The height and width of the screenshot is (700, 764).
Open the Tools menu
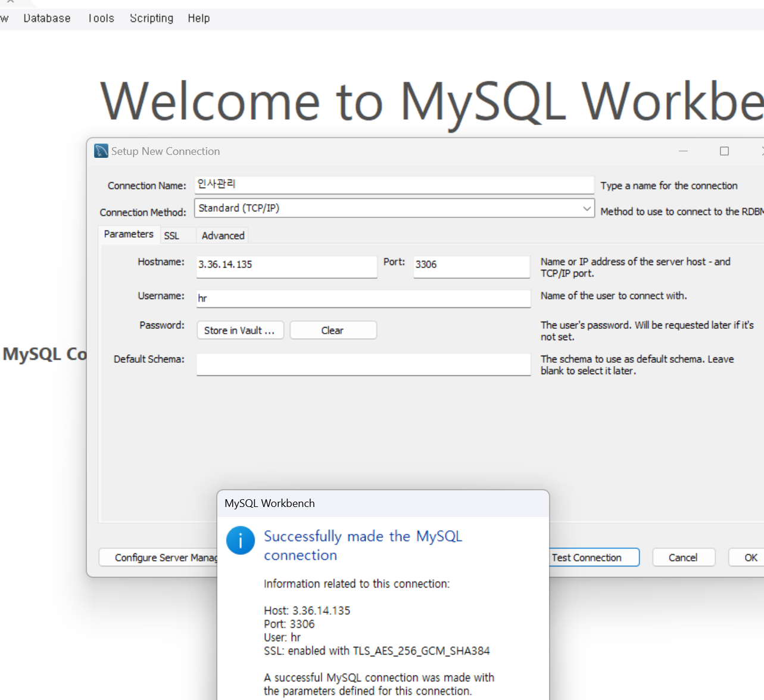pyautogui.click(x=101, y=18)
